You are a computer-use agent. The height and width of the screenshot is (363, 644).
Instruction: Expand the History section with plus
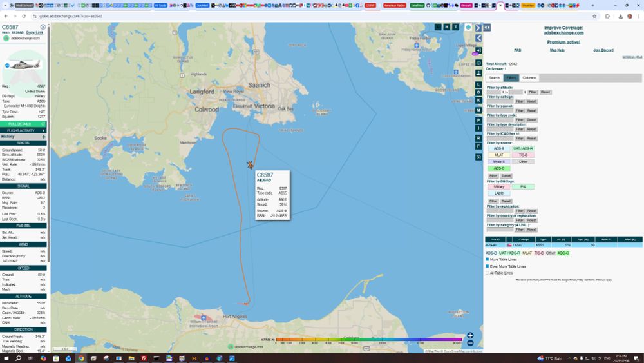(x=44, y=137)
